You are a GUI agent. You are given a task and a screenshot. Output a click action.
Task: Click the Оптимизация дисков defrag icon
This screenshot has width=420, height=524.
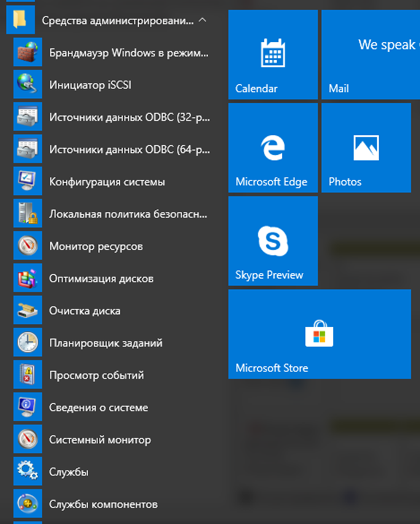click(28, 277)
